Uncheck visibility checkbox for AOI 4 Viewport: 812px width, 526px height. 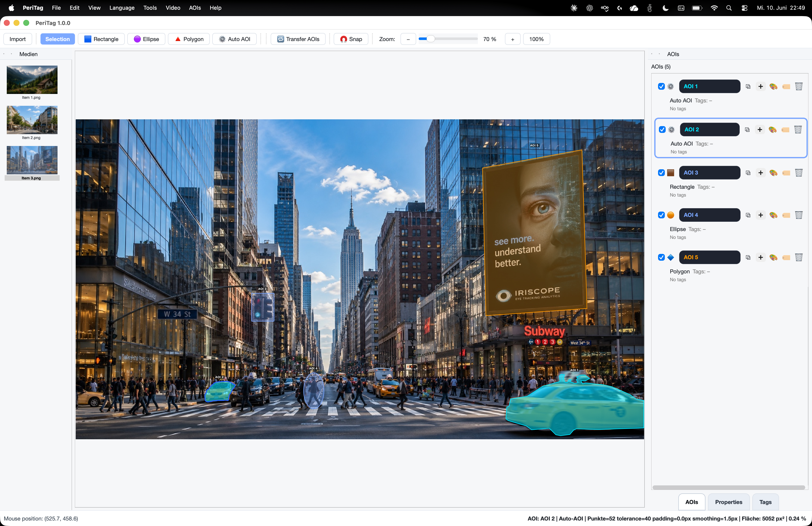(x=661, y=215)
